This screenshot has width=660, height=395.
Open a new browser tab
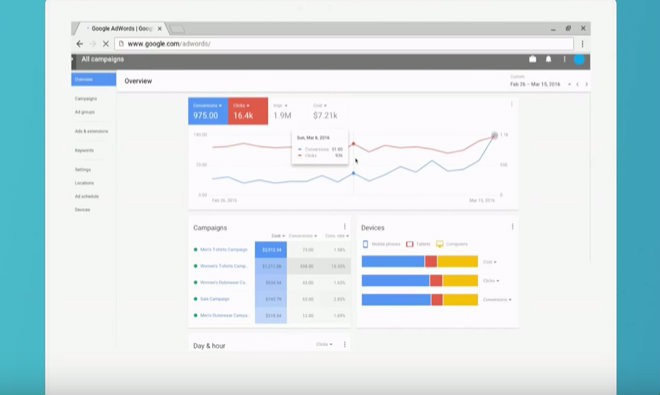[x=177, y=29]
